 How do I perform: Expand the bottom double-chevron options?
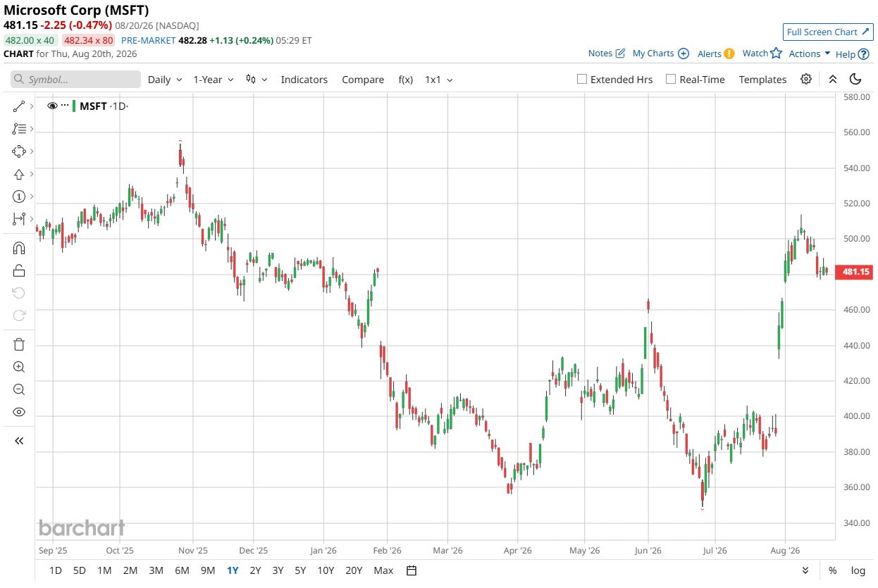coord(807,570)
